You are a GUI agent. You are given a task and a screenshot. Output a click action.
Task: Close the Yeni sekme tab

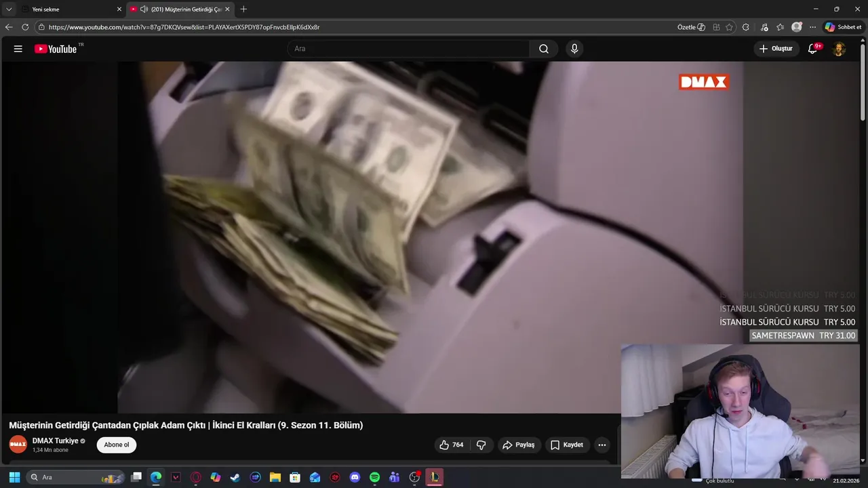[x=119, y=9]
